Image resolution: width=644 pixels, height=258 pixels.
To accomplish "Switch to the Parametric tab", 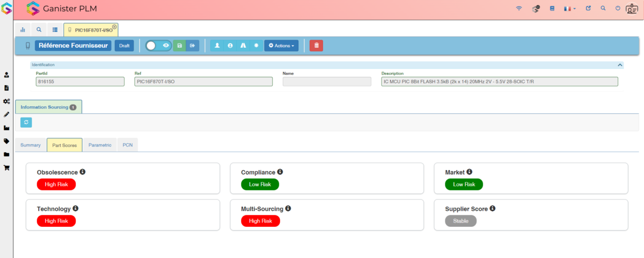I will click(x=100, y=145).
